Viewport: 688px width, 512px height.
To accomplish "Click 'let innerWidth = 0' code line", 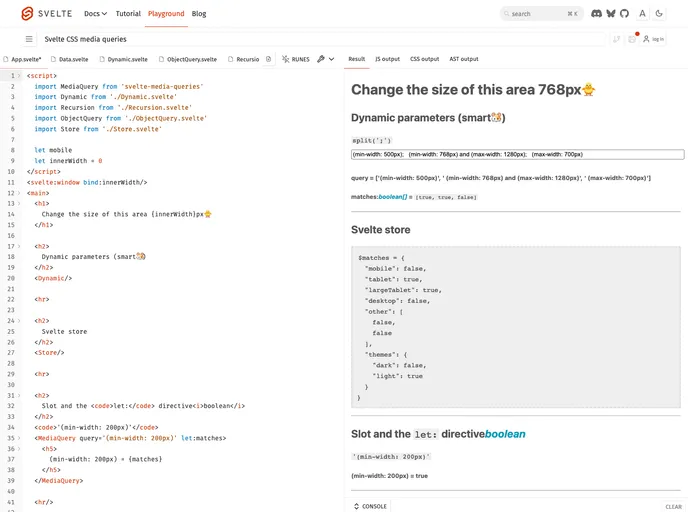I will click(68, 161).
